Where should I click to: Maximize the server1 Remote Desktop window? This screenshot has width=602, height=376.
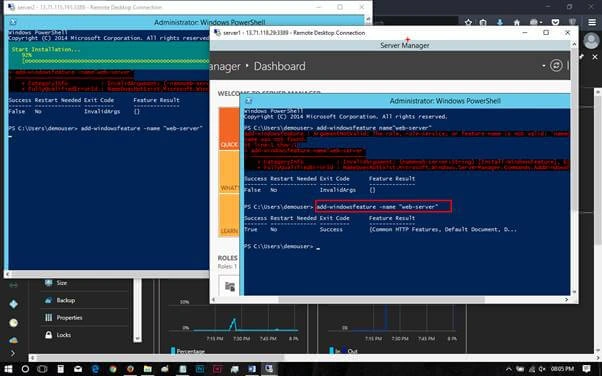point(546,33)
